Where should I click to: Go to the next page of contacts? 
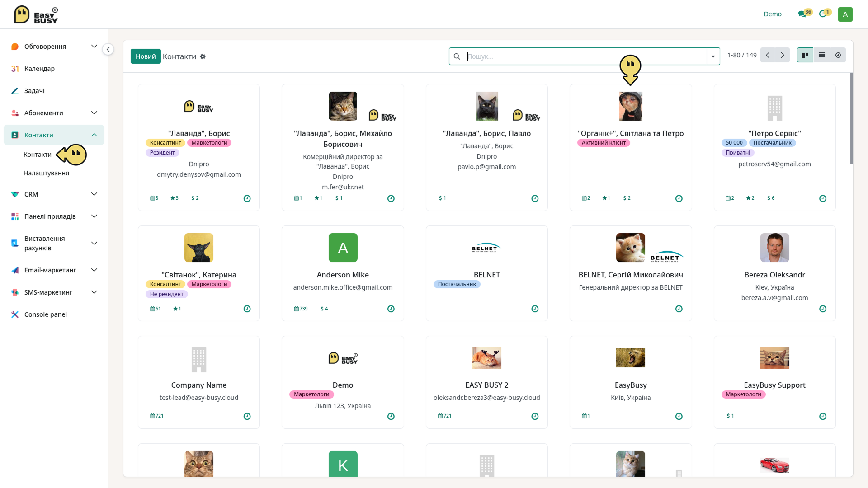pyautogui.click(x=782, y=55)
